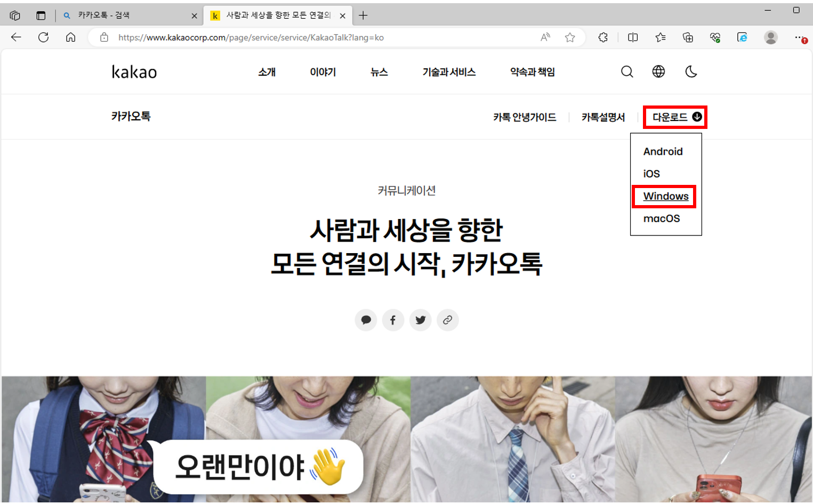This screenshot has height=504, width=813.
Task: Open the 카톡설명서 link
Action: (603, 117)
